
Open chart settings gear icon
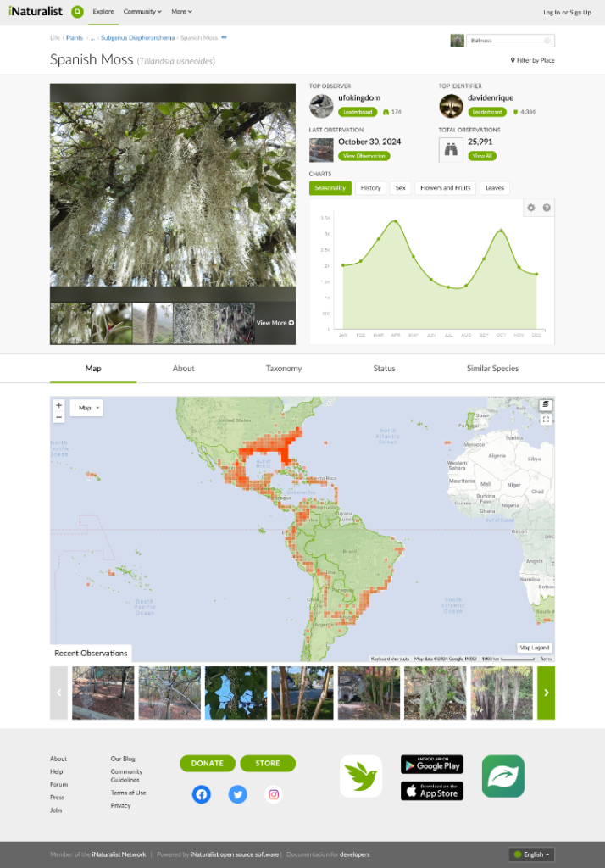530,208
